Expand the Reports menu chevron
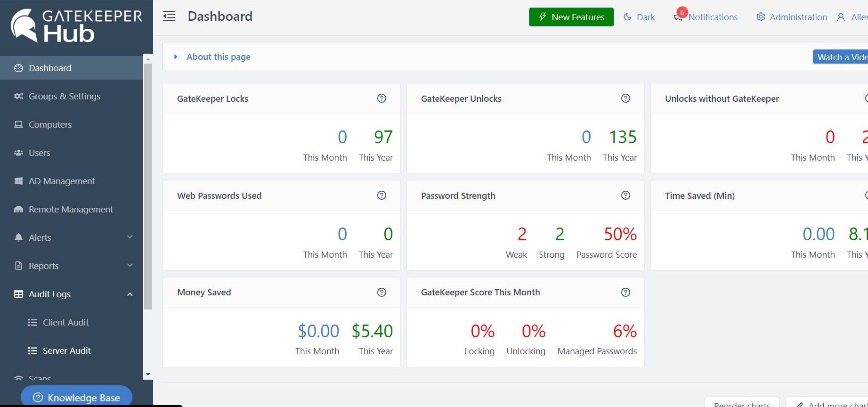The width and height of the screenshot is (868, 407). pyautogui.click(x=130, y=265)
